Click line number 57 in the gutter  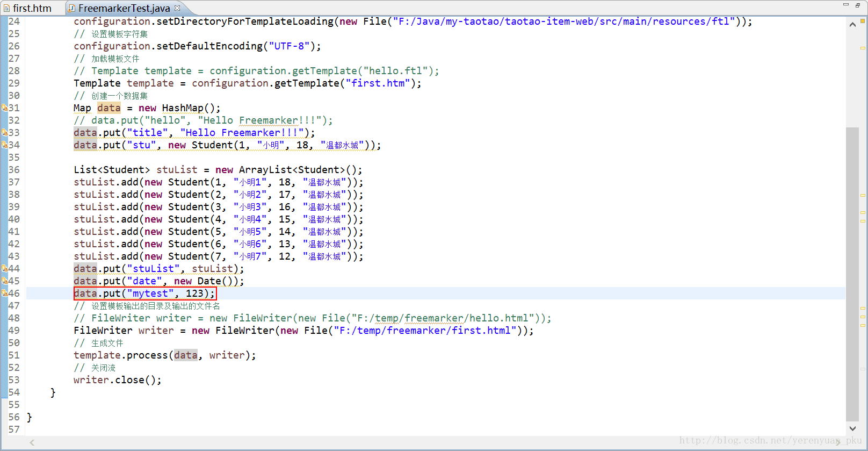click(x=14, y=429)
